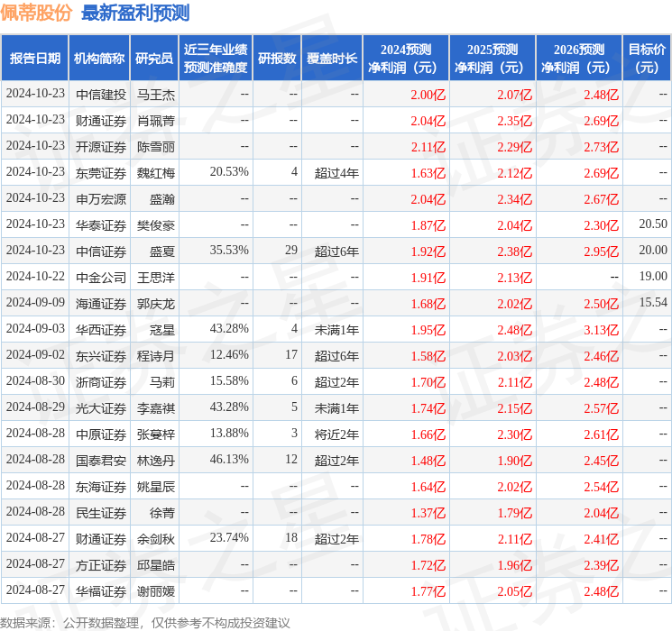Click the 目标价(元) column header
This screenshot has width=672, height=631.
pos(647,58)
